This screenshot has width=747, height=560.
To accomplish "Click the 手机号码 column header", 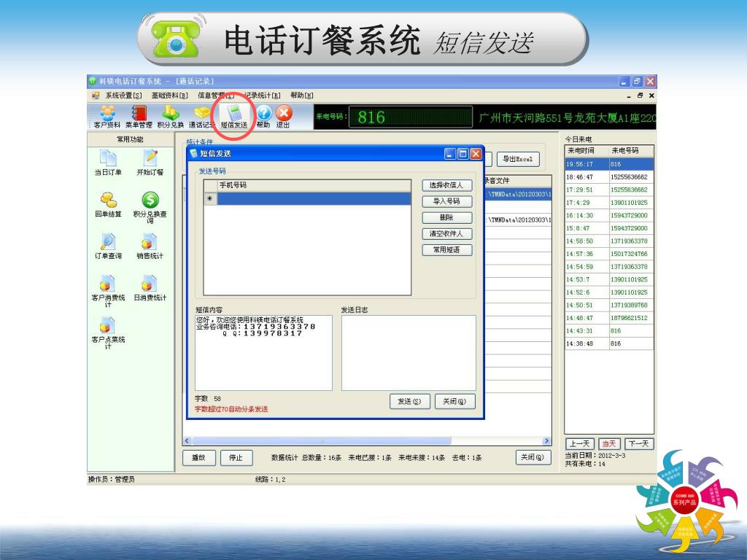I will point(314,185).
